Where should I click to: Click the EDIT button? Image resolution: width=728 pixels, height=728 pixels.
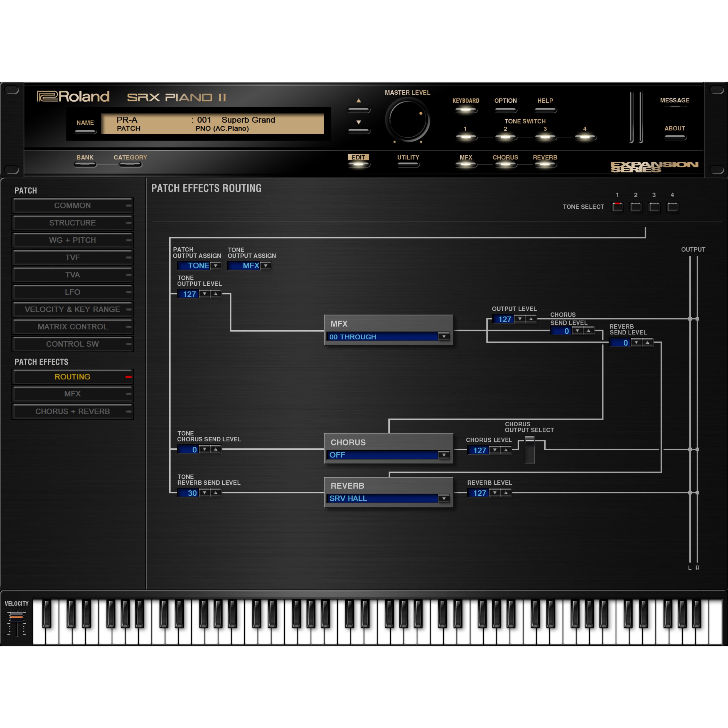358,165
